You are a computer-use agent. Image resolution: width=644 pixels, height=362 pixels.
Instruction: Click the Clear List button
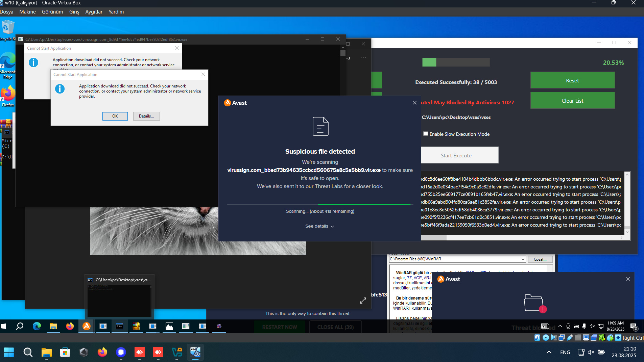coord(572,101)
